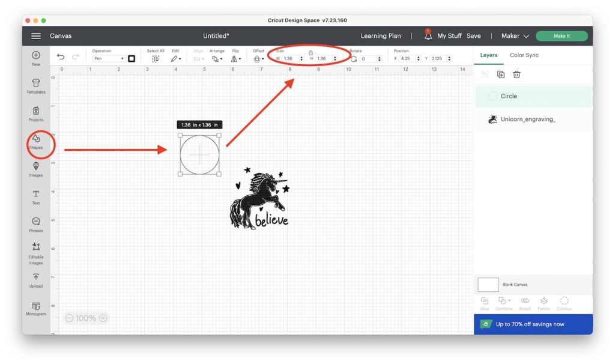Click the X position input field
Viewport: 615px width, 364px height.
point(407,58)
